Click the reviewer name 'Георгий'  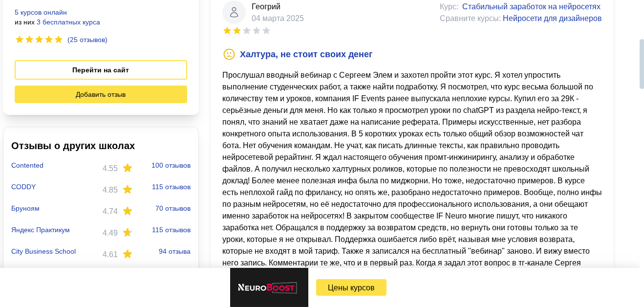click(x=266, y=6)
